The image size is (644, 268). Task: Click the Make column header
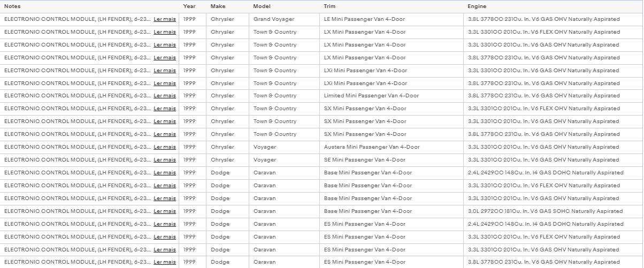218,6
